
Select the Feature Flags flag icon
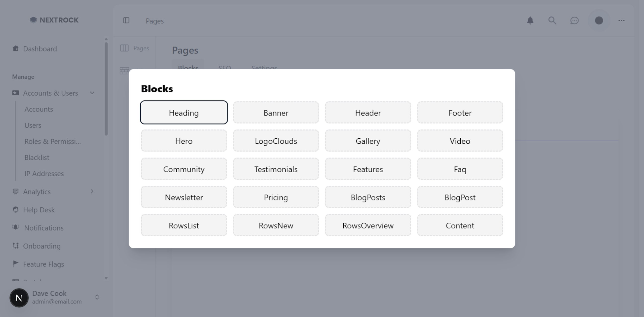click(16, 264)
